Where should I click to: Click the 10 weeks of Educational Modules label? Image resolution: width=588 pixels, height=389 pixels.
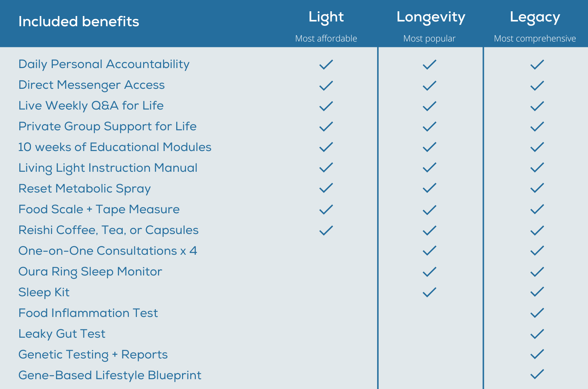115,147
